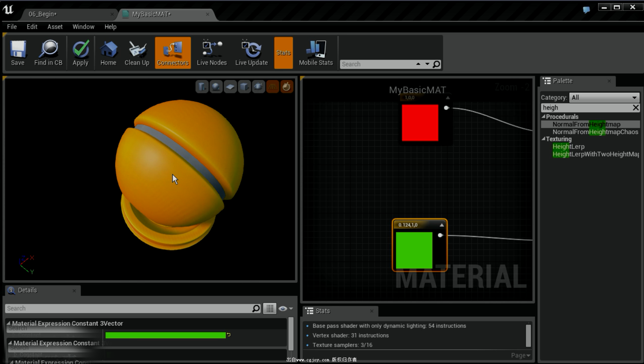Screen dimensions: 644x364
Task: Switch to the 06_Begin tab
Action: [43, 14]
